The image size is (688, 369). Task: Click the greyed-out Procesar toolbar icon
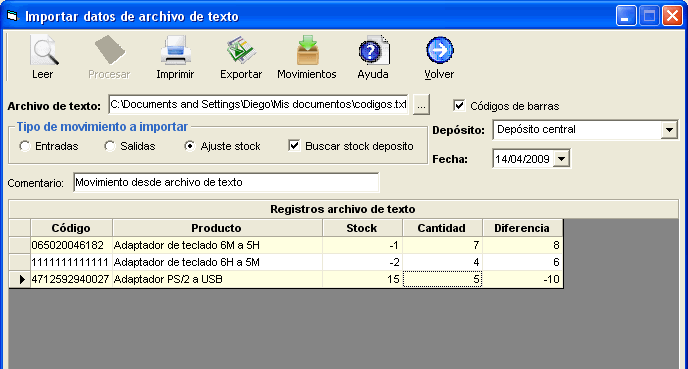tap(109, 50)
